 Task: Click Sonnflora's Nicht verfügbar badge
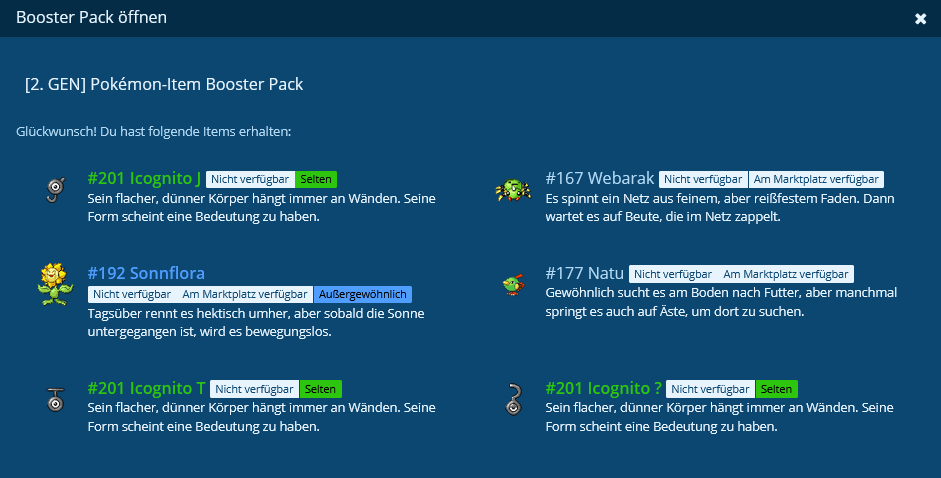[x=130, y=294]
